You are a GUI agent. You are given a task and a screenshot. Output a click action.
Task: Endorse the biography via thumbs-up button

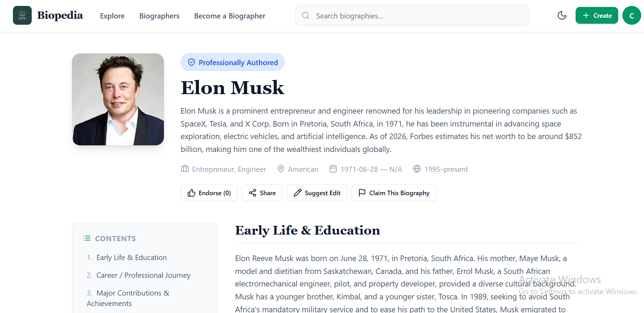(x=209, y=193)
